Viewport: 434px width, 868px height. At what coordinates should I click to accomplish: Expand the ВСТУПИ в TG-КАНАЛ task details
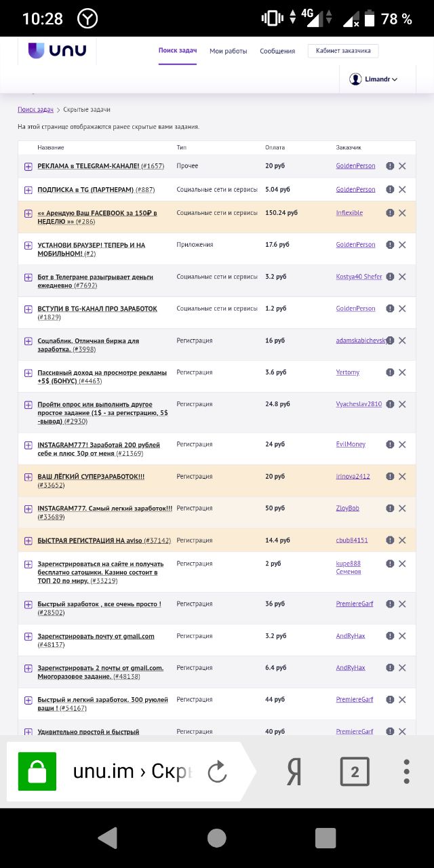(28, 309)
